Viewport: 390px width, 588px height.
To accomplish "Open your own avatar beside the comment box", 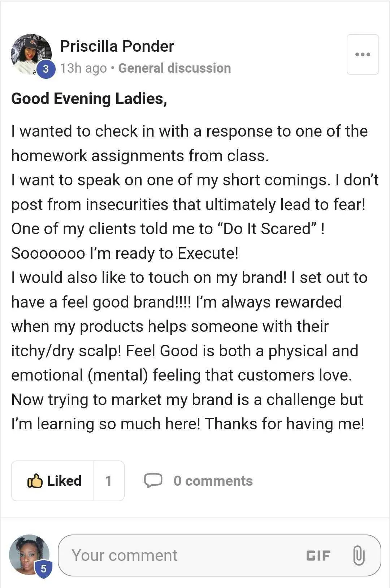I will click(29, 555).
